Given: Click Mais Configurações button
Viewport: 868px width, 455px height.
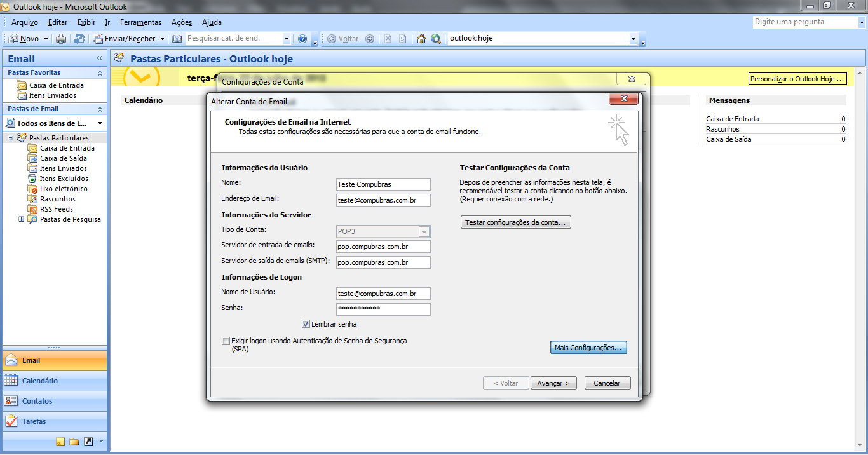Looking at the screenshot, I should click(588, 348).
